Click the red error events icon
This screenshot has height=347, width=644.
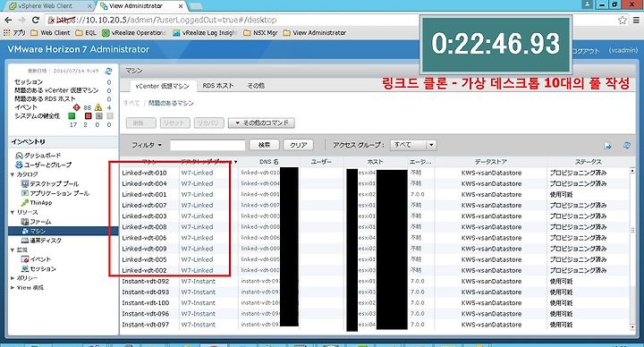click(76, 107)
